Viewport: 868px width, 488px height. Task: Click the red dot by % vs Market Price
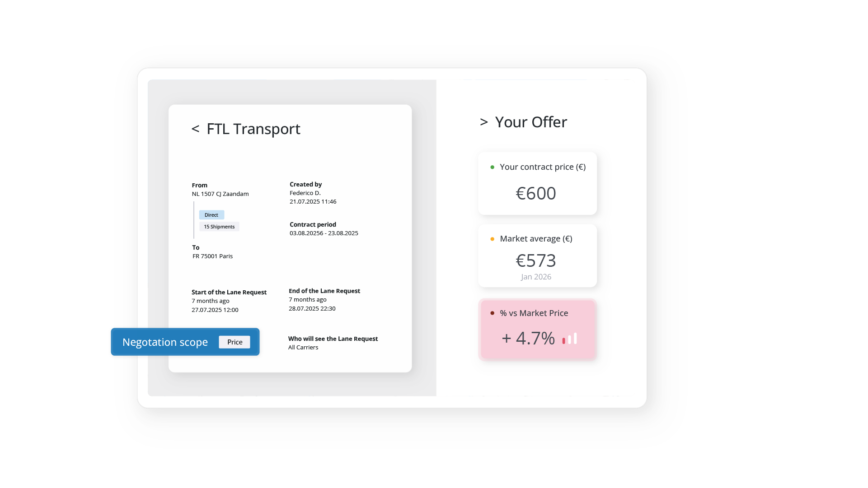[492, 313]
